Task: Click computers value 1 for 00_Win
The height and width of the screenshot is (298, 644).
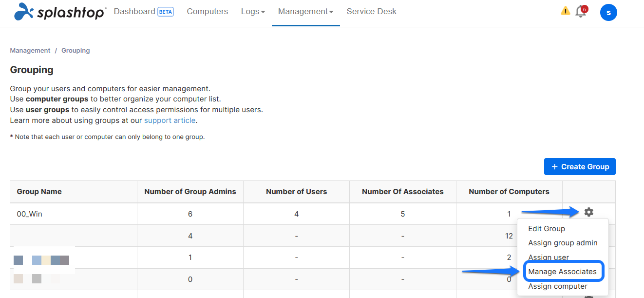Action: point(509,214)
